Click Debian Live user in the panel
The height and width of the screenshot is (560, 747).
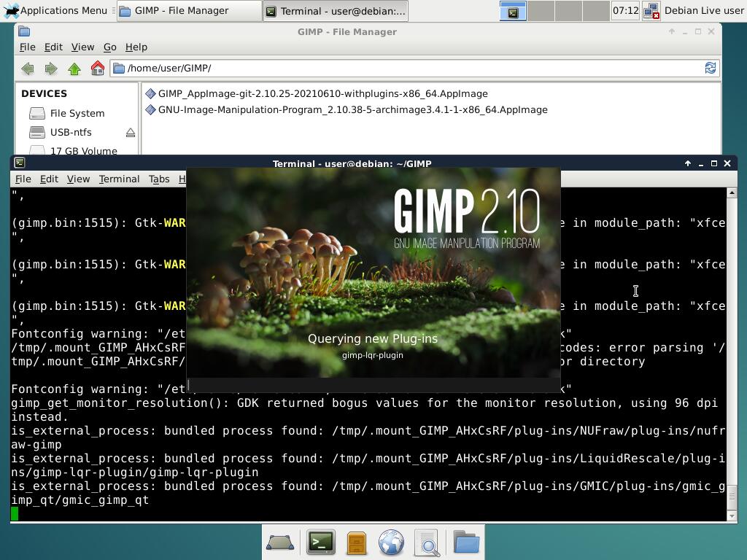pyautogui.click(x=704, y=10)
